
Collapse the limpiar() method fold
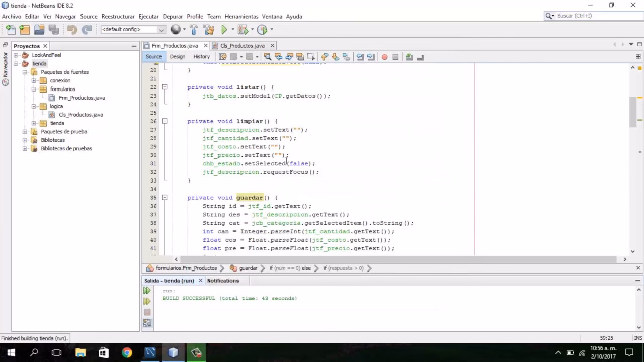point(164,121)
